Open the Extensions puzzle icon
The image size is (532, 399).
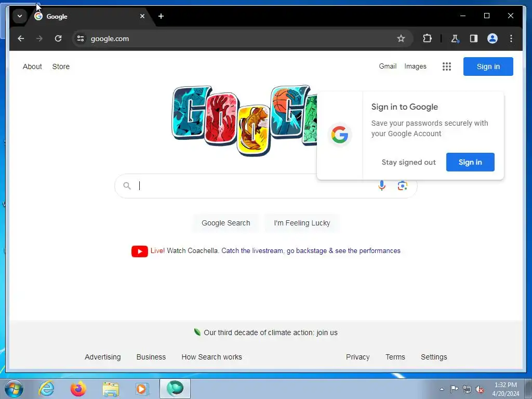pos(427,38)
